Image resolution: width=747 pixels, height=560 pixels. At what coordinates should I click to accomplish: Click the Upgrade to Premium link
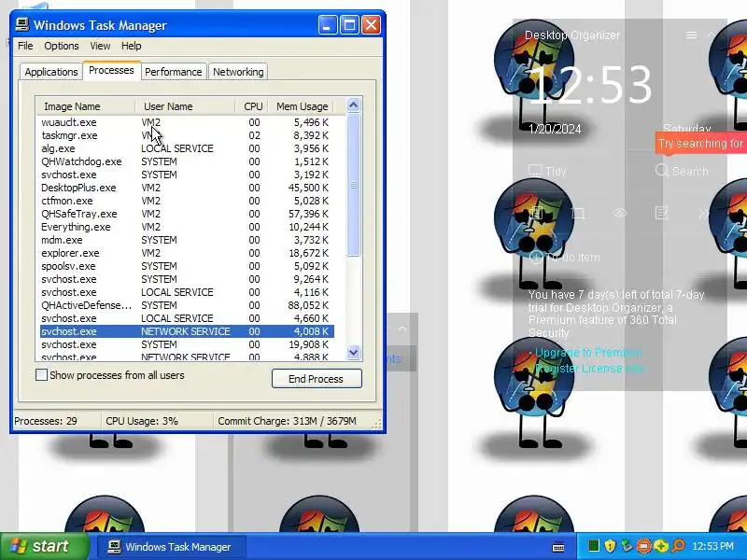pos(588,353)
